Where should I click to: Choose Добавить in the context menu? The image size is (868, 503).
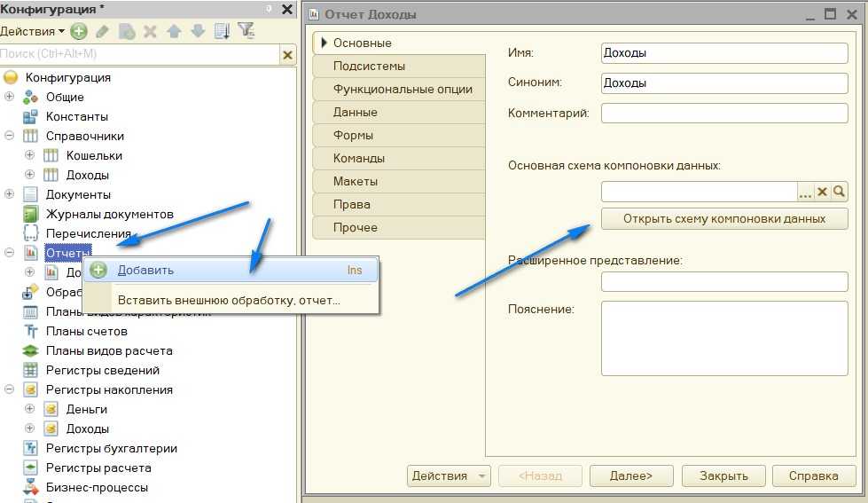pyautogui.click(x=231, y=271)
